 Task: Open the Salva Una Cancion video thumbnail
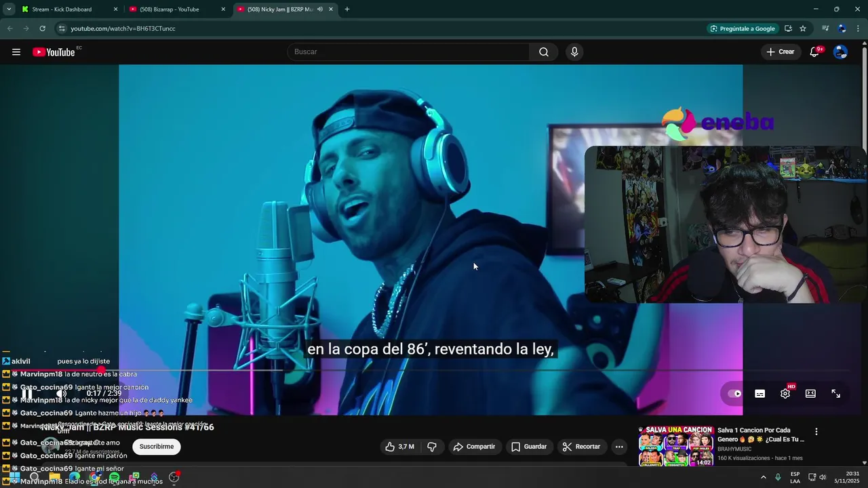(675, 446)
